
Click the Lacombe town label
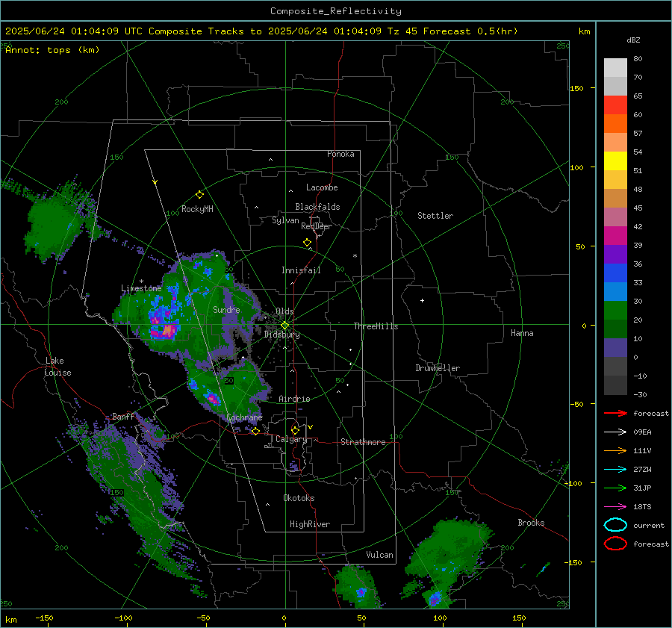[322, 187]
